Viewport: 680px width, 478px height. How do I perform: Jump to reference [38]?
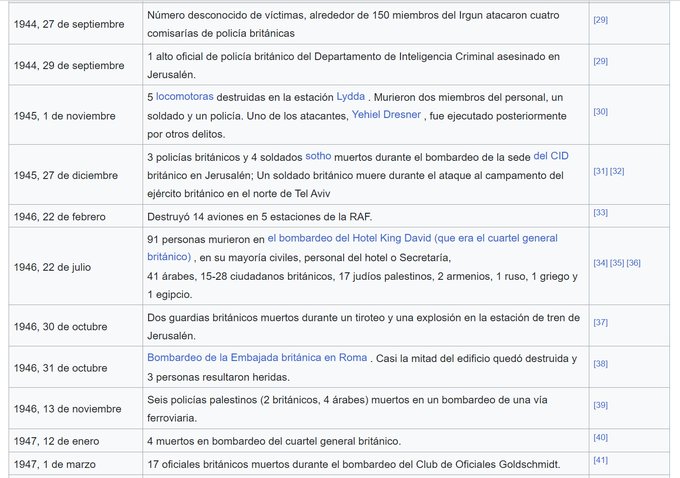[x=601, y=363]
